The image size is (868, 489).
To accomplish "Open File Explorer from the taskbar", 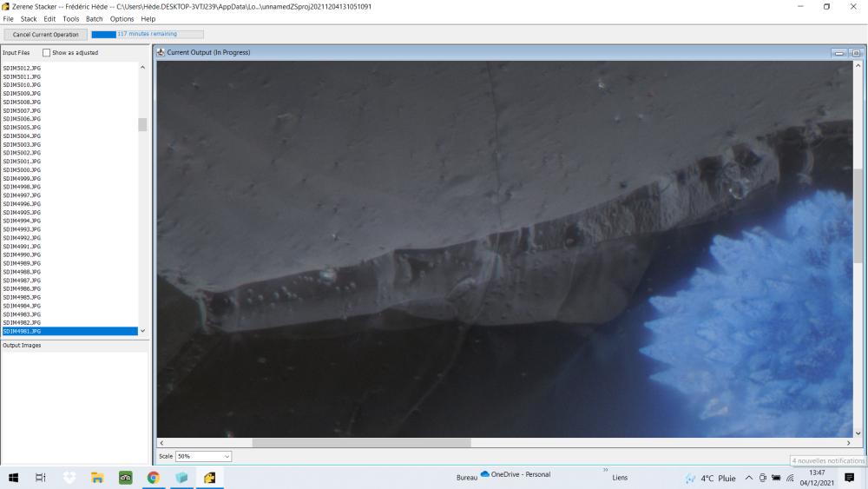I will [98, 478].
